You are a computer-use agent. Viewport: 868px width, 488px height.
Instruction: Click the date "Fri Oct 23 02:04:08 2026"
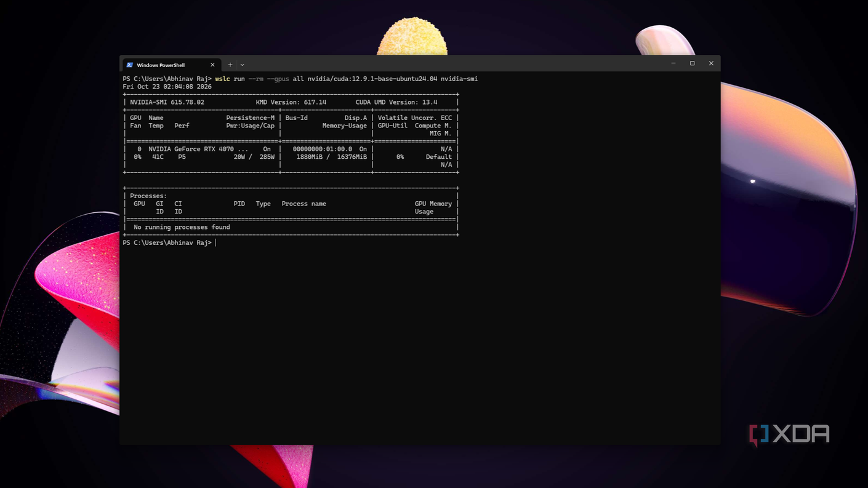point(167,87)
